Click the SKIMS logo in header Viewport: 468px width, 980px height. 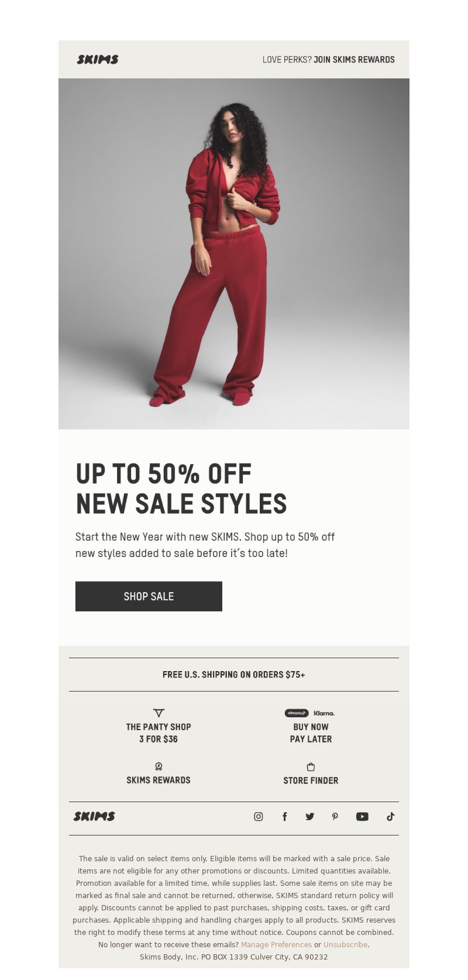(98, 59)
